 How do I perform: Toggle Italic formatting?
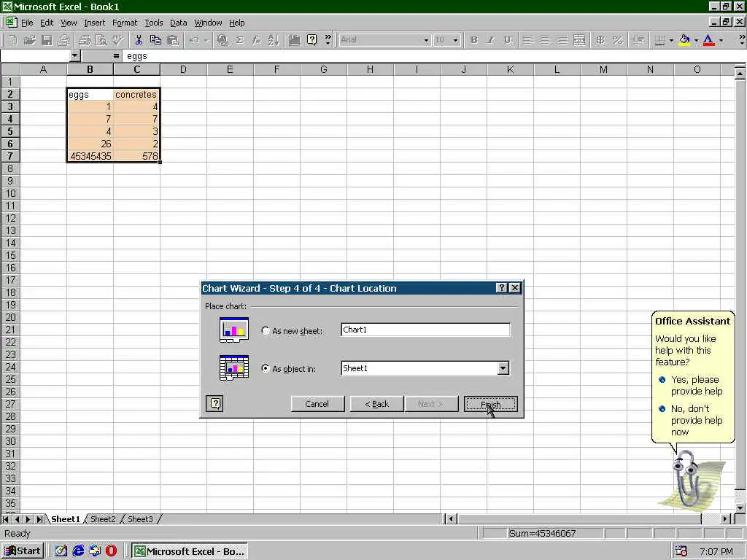click(490, 41)
